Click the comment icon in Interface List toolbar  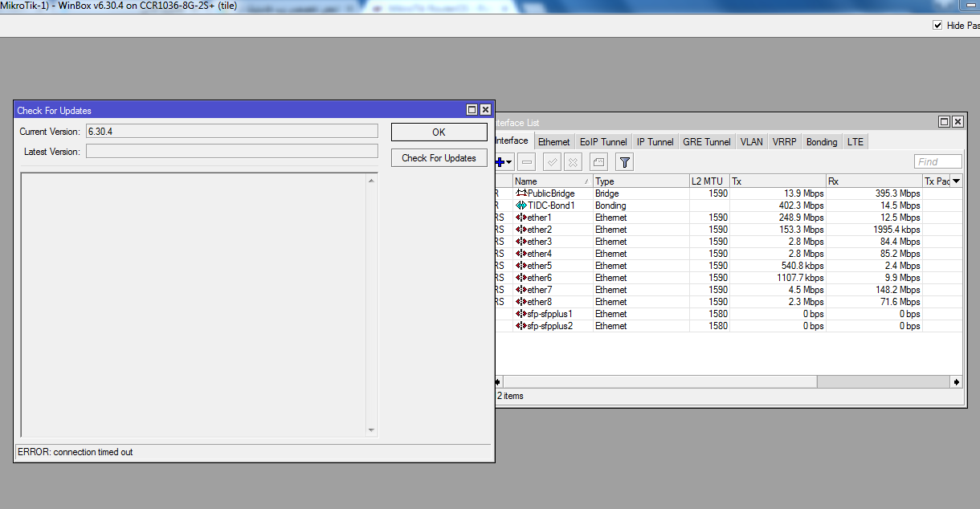pos(598,162)
